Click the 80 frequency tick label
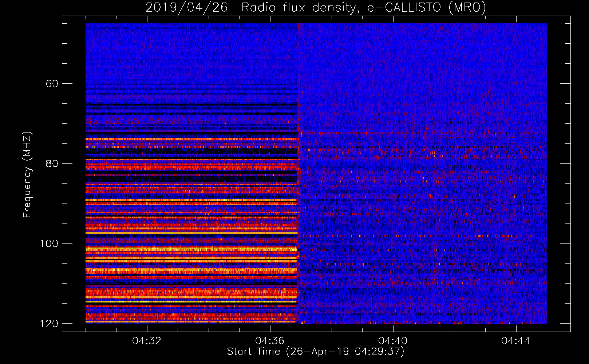589x364 pixels. (x=52, y=163)
